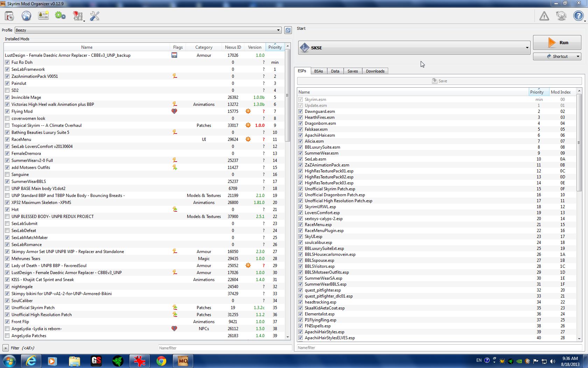Enable the Tropical Skyrim mod checkbox

click(x=7, y=125)
